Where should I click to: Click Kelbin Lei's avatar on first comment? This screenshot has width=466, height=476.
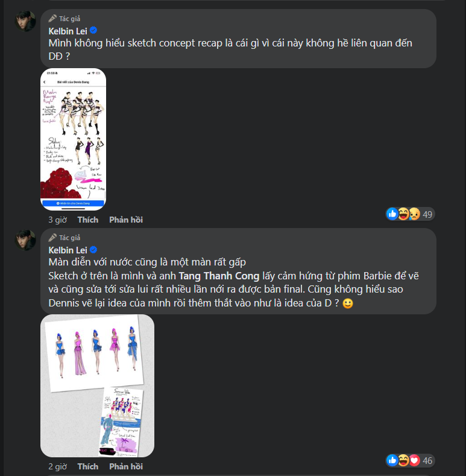tap(25, 21)
